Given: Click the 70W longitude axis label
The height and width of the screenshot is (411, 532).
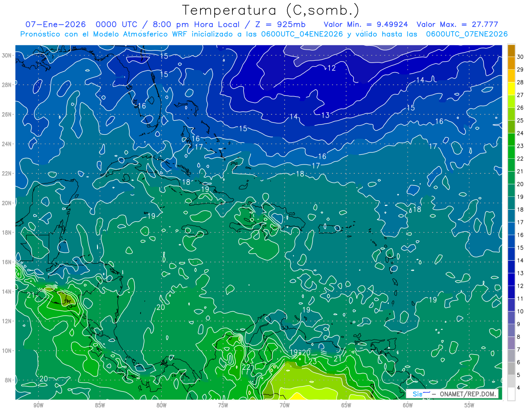Looking at the screenshot, I should [285, 406].
